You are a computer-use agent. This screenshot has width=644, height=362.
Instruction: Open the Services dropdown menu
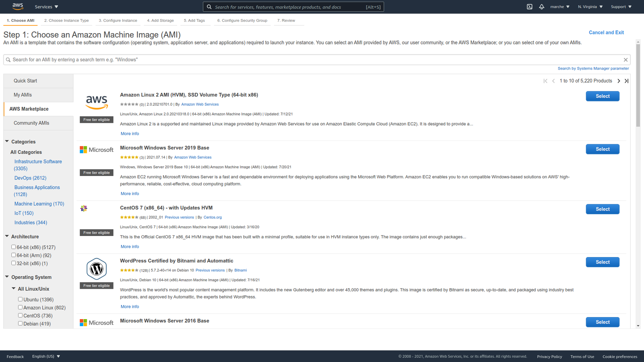point(46,7)
